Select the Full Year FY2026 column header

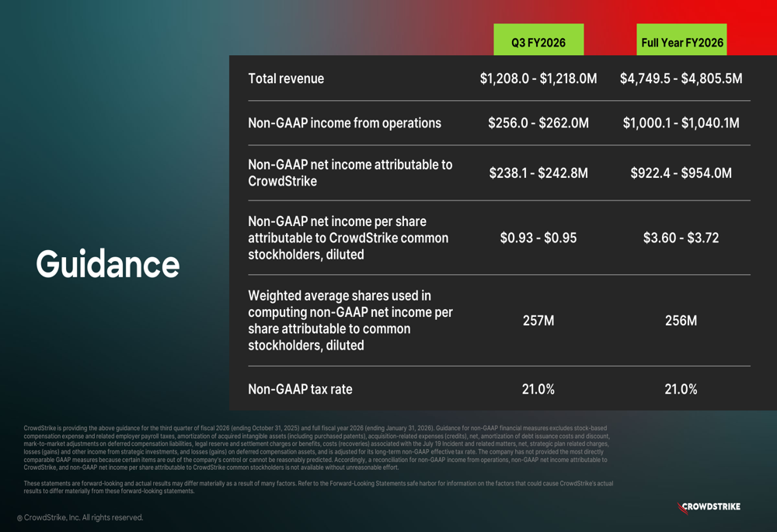tap(682, 43)
